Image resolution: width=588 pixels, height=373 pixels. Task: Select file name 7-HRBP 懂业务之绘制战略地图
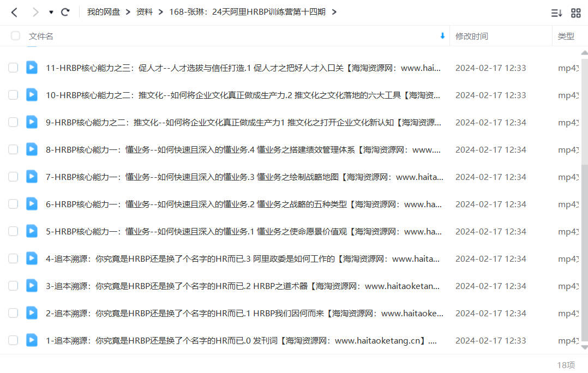[x=244, y=177]
